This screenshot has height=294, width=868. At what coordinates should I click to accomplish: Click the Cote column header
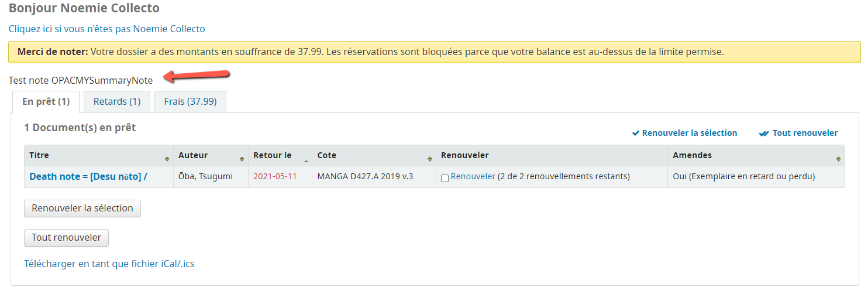[327, 155]
